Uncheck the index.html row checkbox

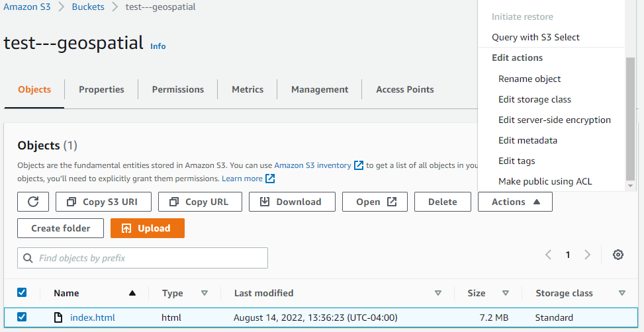[x=22, y=317]
